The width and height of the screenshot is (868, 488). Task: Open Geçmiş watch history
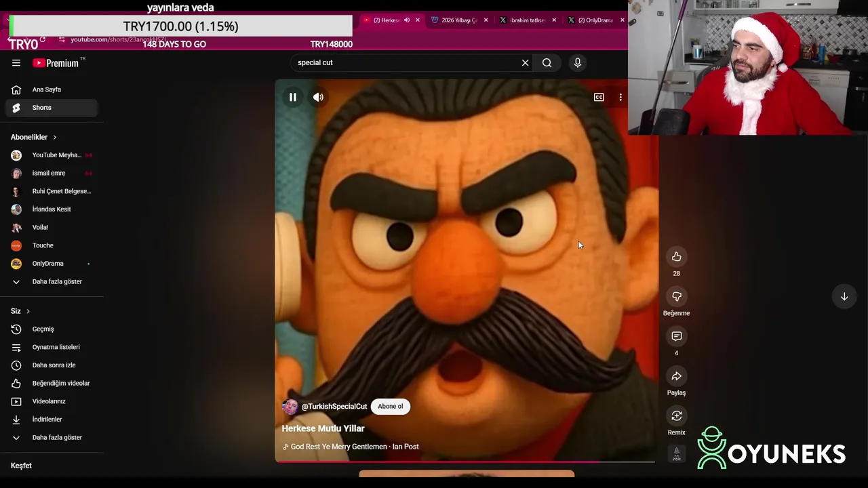(52, 329)
